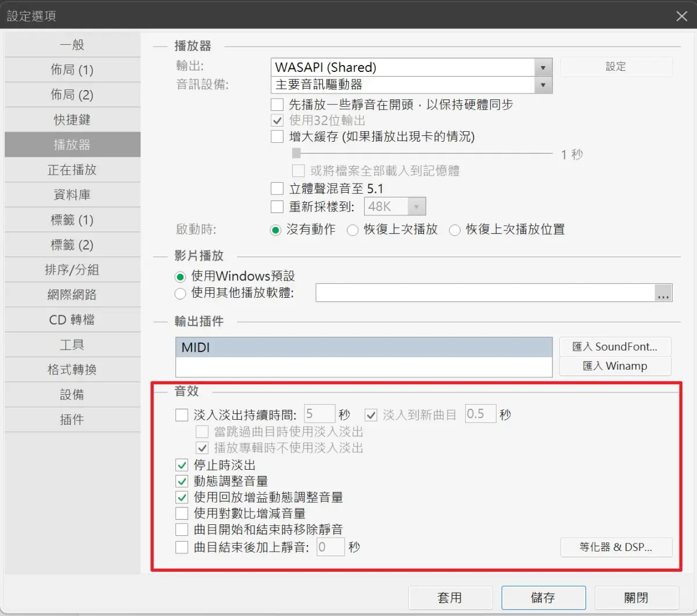697x616 pixels.
Task: Open the 快捷鍵 settings page
Action: [x=73, y=120]
